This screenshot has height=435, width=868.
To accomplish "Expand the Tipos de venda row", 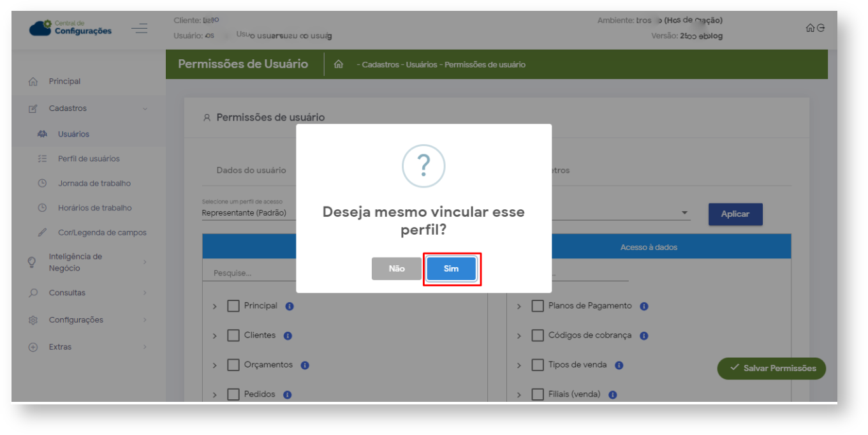I will 519,366.
